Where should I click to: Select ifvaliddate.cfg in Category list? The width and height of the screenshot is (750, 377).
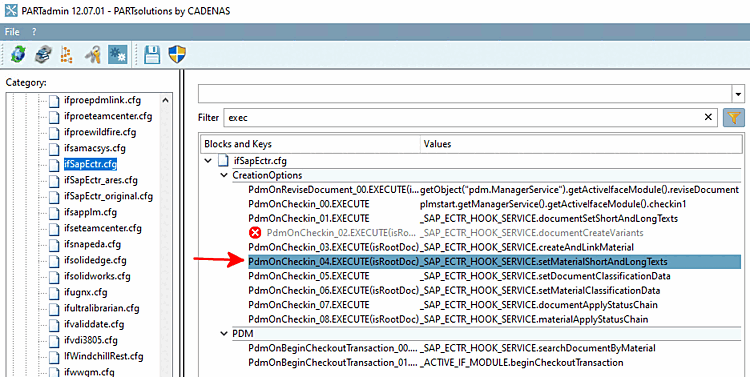pos(94,324)
